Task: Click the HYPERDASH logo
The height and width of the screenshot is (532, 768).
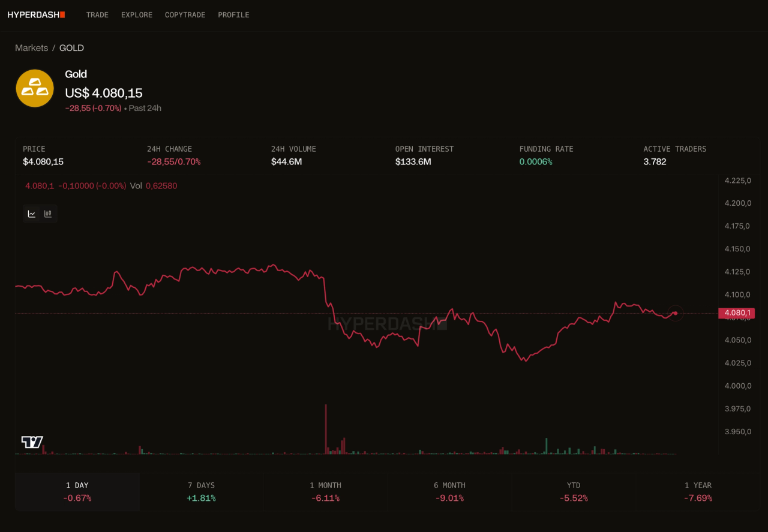Action: pyautogui.click(x=36, y=14)
